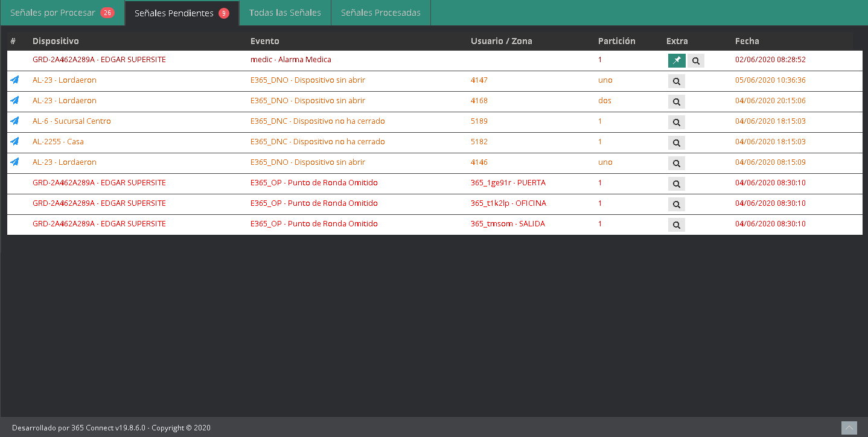
Task: Click magnifier icon for AL-2255 Casa row
Action: click(677, 142)
